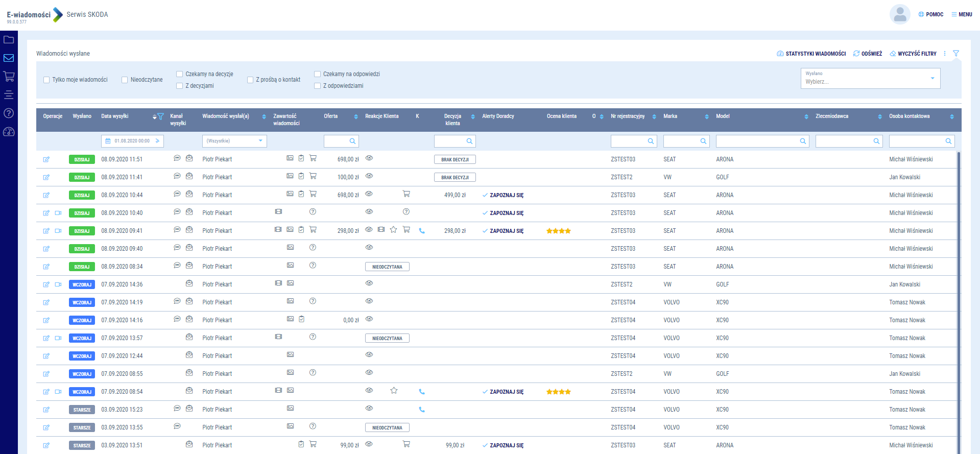Screen dimensions: 980x454
Task: Open the MENU in top right
Action: [962, 14]
